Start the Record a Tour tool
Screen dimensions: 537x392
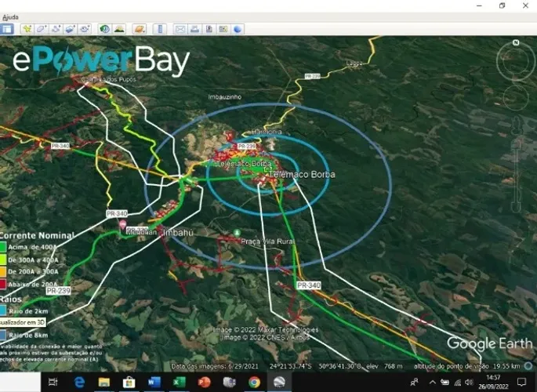tap(85, 29)
